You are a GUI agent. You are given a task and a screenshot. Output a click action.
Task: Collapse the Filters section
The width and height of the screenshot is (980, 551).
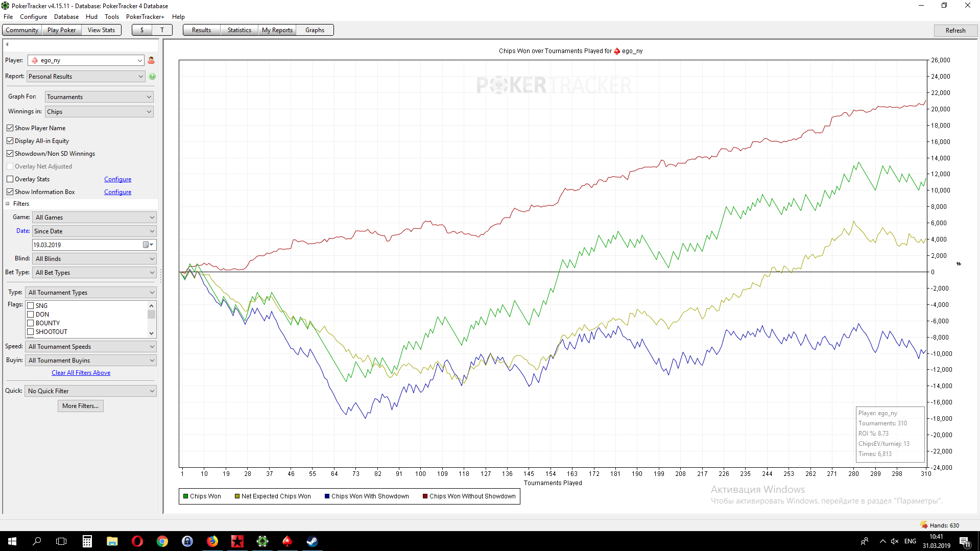[x=8, y=204]
